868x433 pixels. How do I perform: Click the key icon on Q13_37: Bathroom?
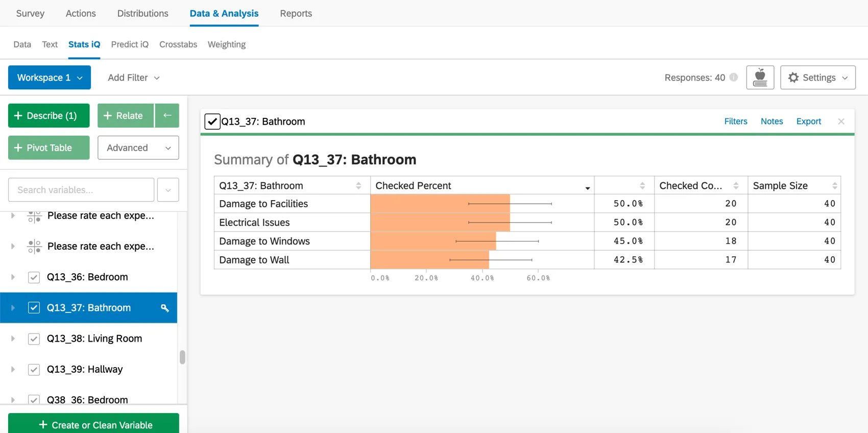coord(164,308)
